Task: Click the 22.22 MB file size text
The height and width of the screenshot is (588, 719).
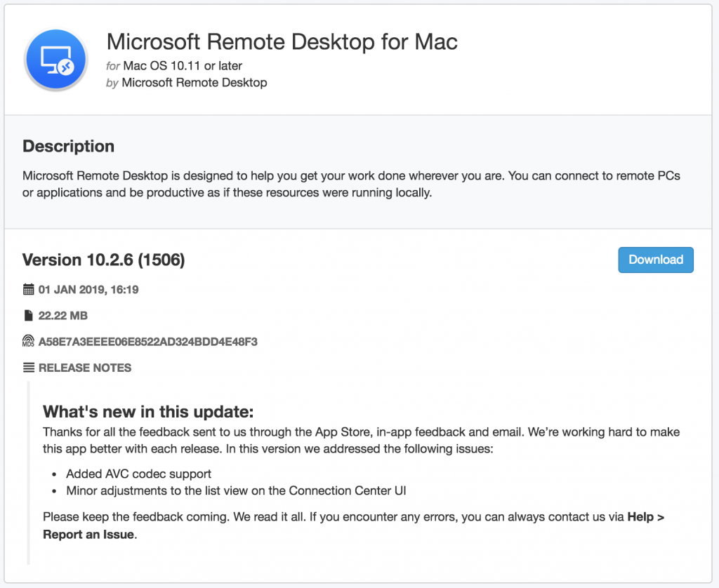Action: (x=62, y=316)
